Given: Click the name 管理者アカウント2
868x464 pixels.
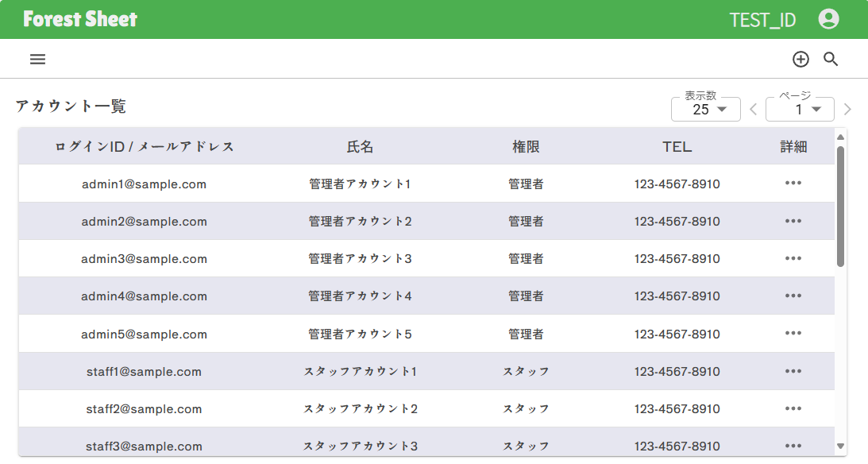Looking at the screenshot, I should pyautogui.click(x=361, y=222).
